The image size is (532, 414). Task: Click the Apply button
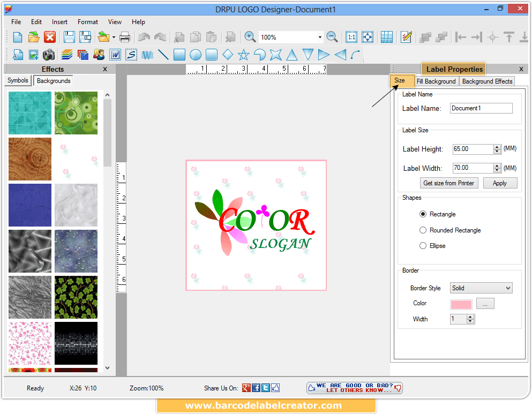[500, 183]
